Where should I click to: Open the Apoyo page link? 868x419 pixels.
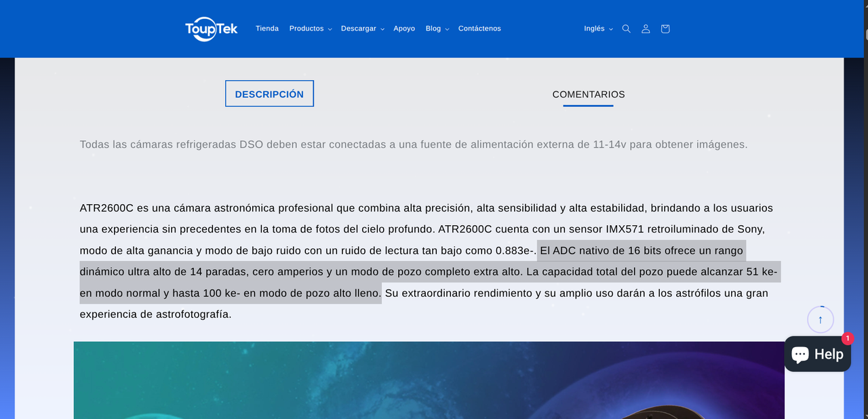coord(404,28)
